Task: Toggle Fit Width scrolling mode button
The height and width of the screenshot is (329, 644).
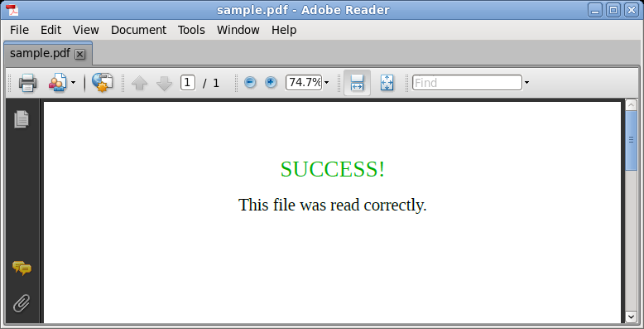Action: point(357,83)
